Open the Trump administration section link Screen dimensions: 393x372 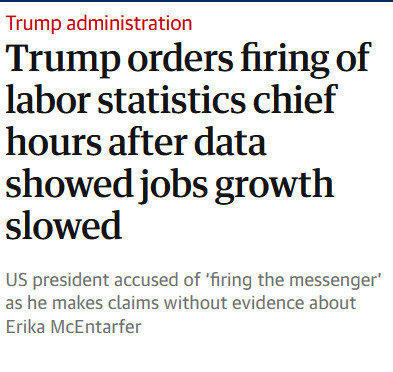pos(99,23)
